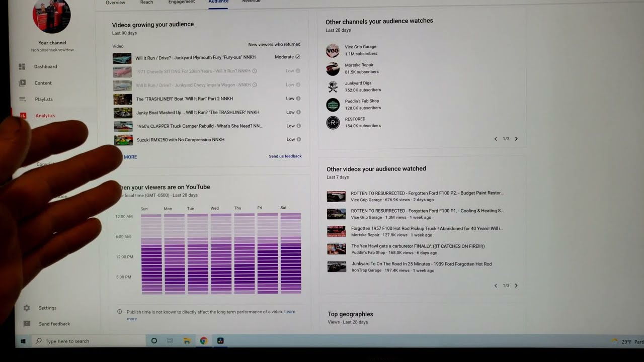Open Plymouth Fury "Fury-ous" video title
Image resolution: width=644 pixels, height=362 pixels.
(195, 57)
